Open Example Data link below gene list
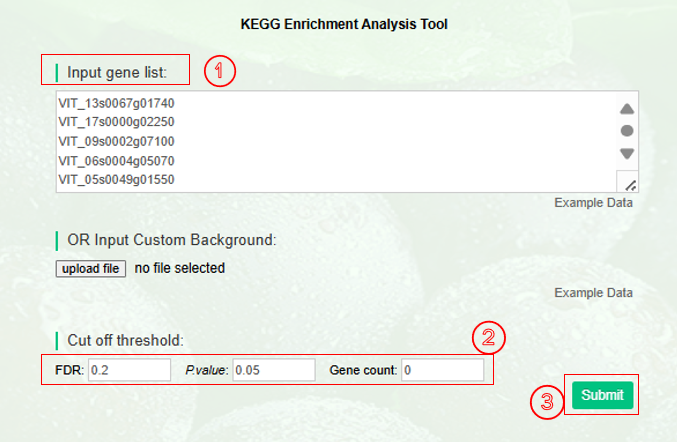The height and width of the screenshot is (442, 677). pos(593,203)
